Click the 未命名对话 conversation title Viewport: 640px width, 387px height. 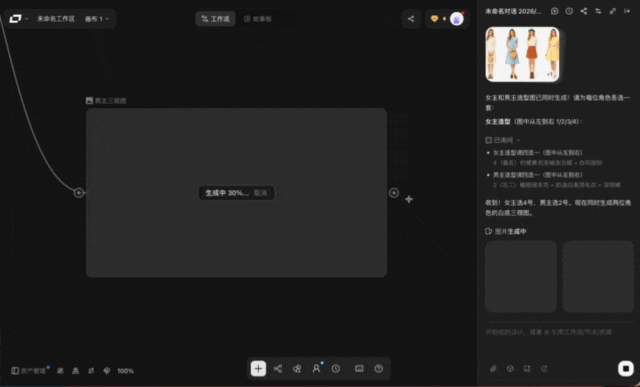(513, 11)
